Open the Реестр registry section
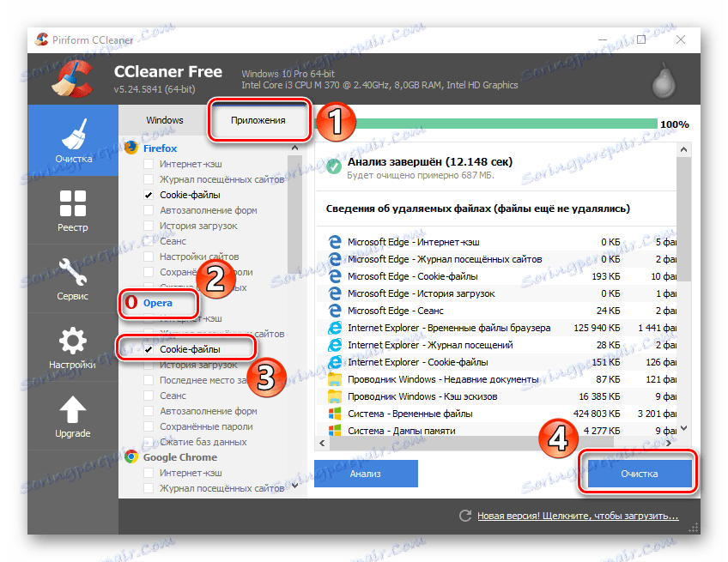The image size is (728, 562). pyautogui.click(x=73, y=210)
